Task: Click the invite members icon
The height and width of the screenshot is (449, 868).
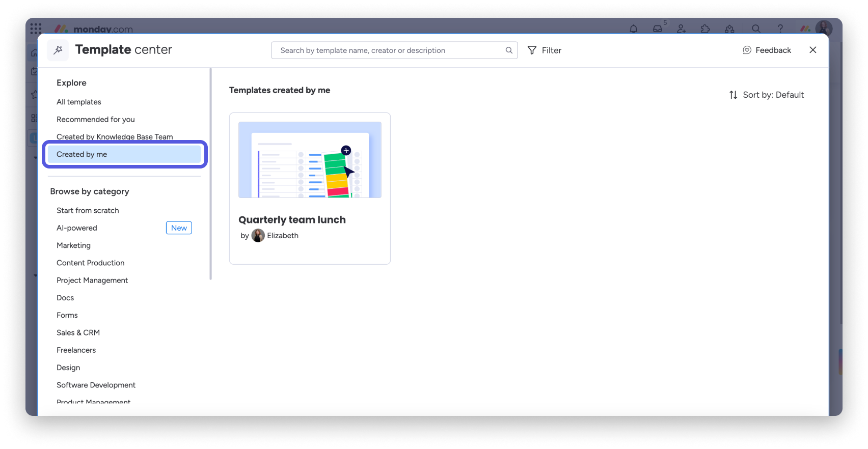Action: tap(682, 29)
